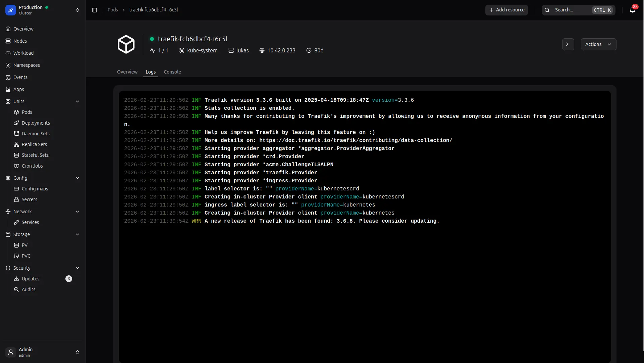Click the Production cluster rocket icon
Screen dimensions: 644x363
pos(11,10)
